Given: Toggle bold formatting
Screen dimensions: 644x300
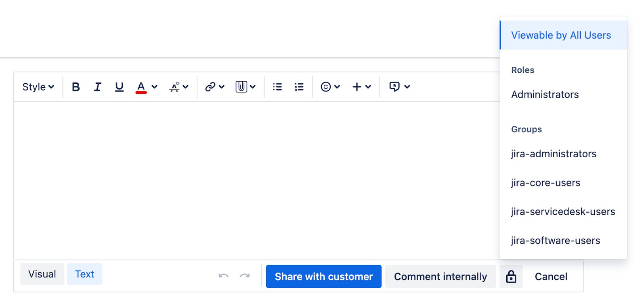Looking at the screenshot, I should [76, 87].
